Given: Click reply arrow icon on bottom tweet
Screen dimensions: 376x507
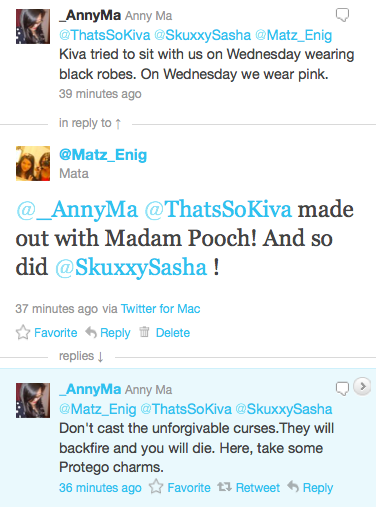Looking at the screenshot, I should (x=293, y=487).
